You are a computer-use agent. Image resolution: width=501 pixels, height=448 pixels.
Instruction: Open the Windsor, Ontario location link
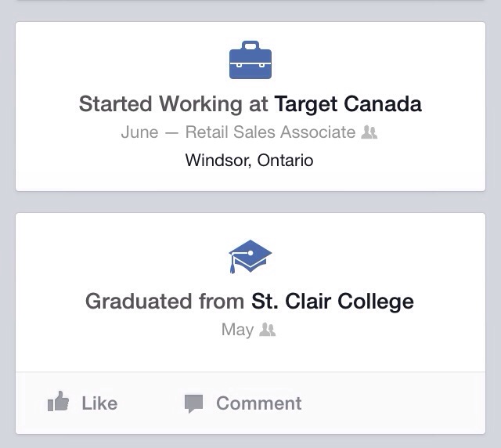249,161
